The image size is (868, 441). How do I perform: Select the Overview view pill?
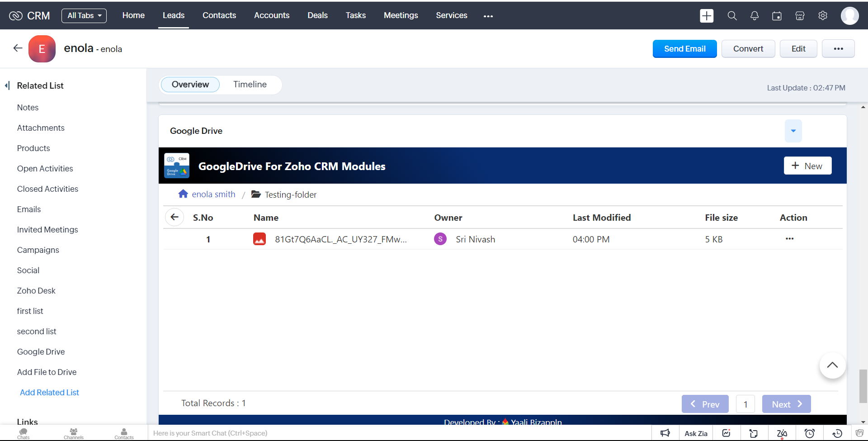coord(190,85)
